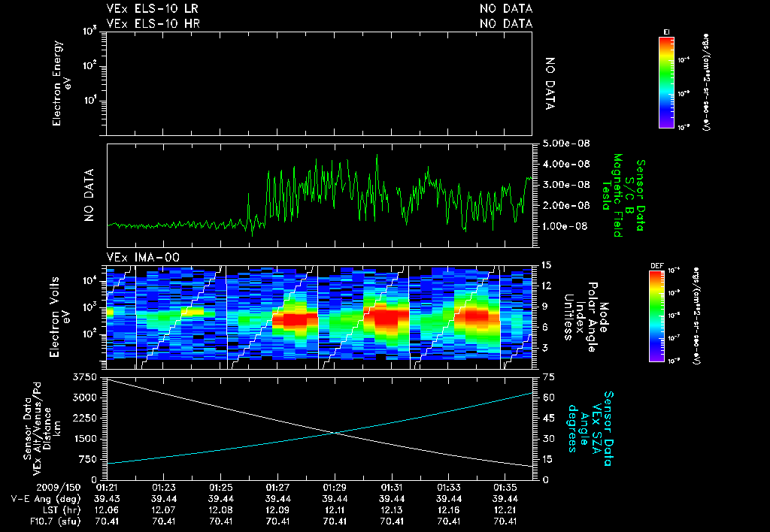Click the '01:27' time label
Screen dimensions: 770x532
[x=278, y=488]
